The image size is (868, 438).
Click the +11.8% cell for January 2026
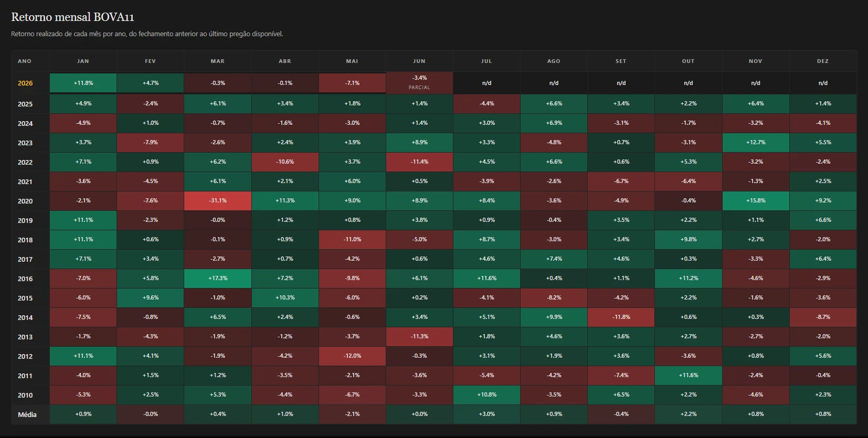(83, 83)
